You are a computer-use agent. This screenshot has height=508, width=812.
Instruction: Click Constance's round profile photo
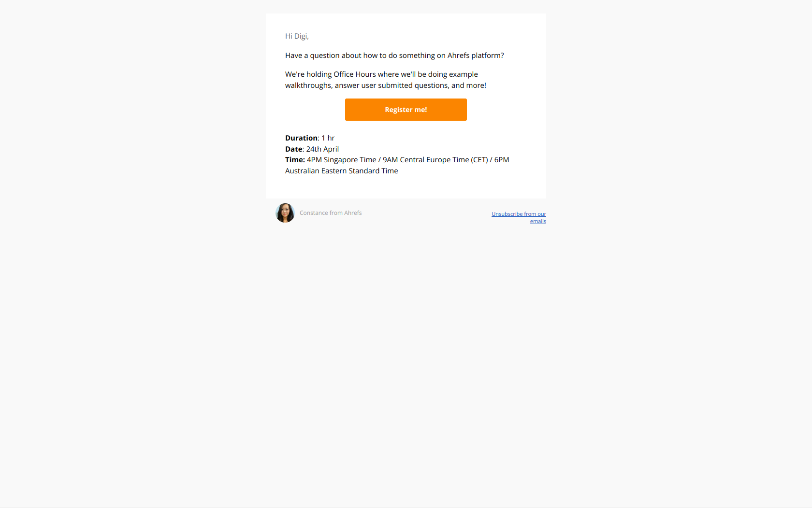(x=285, y=213)
